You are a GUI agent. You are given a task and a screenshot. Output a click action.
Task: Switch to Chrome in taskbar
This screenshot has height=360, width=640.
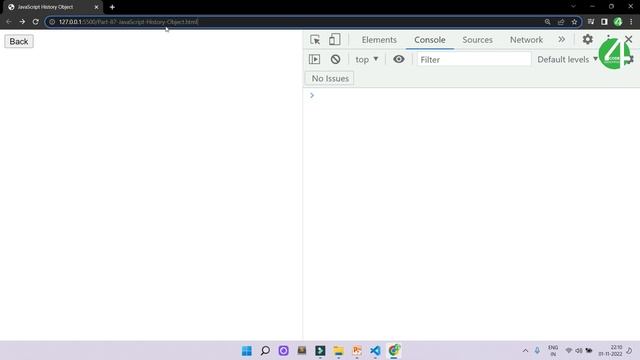coord(394,351)
